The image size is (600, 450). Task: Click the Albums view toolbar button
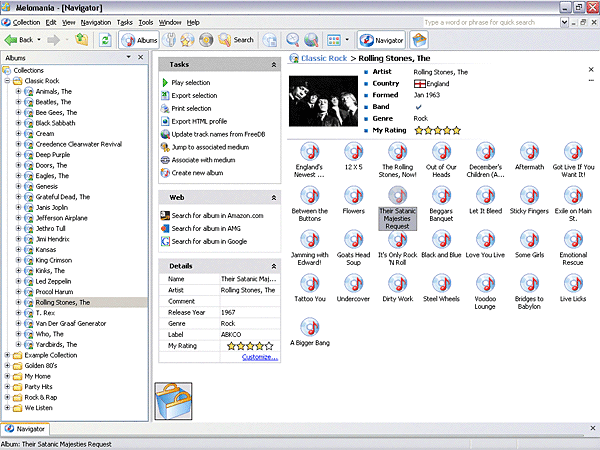140,40
